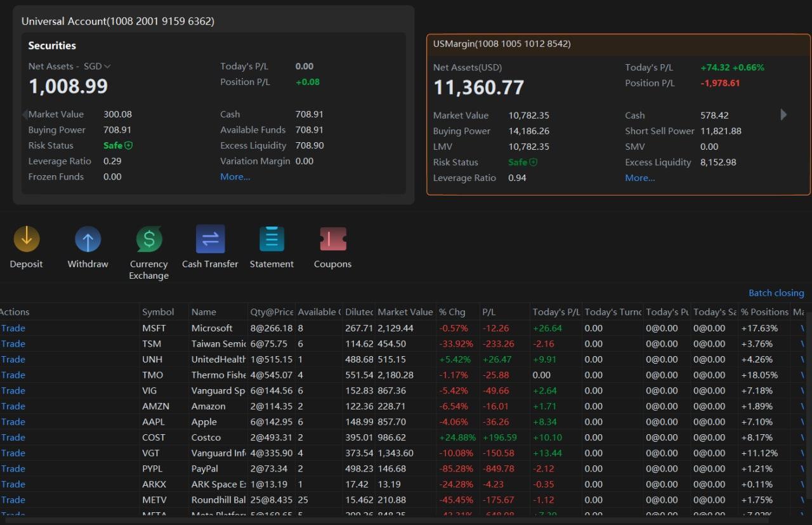Click the Securities section heading
This screenshot has width=812, height=525.
52,46
